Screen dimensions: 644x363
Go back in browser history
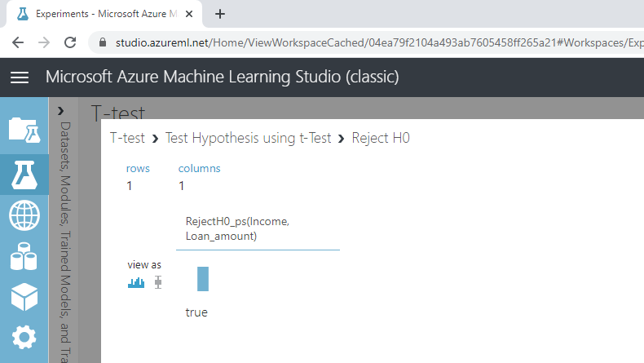pyautogui.click(x=18, y=42)
